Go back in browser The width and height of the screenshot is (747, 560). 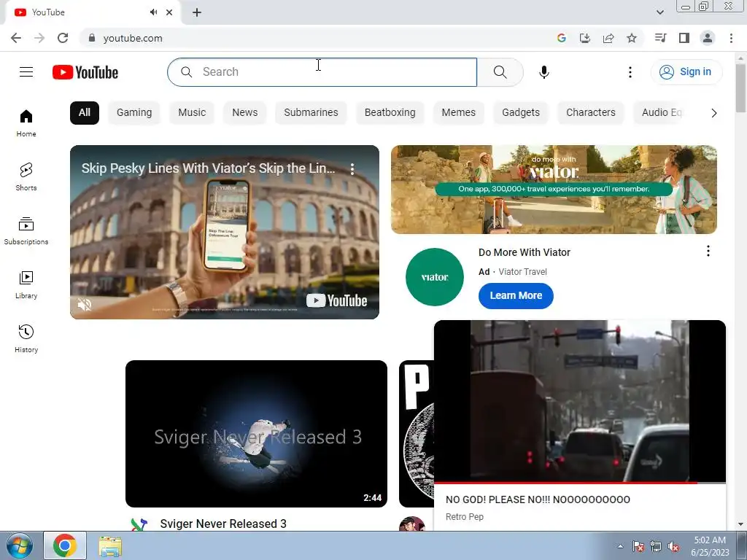(16, 38)
